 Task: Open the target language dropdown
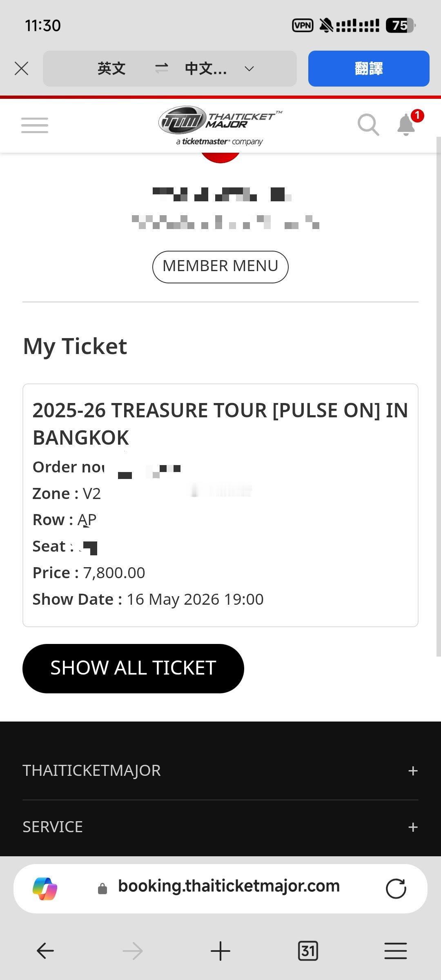[249, 69]
